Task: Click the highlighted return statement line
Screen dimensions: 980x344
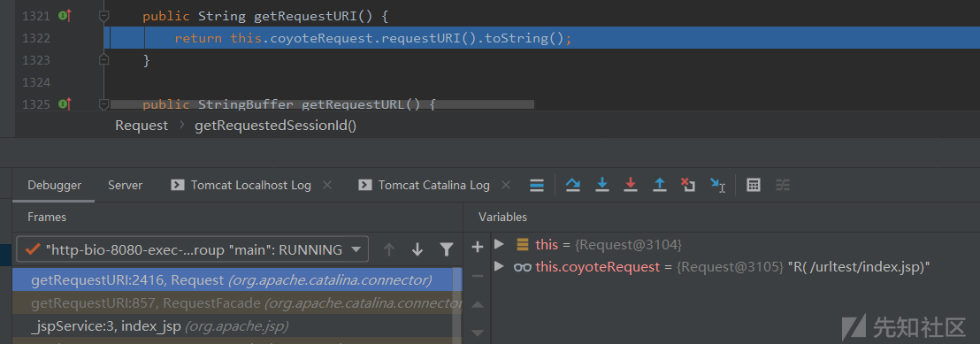Action: pyautogui.click(x=542, y=38)
